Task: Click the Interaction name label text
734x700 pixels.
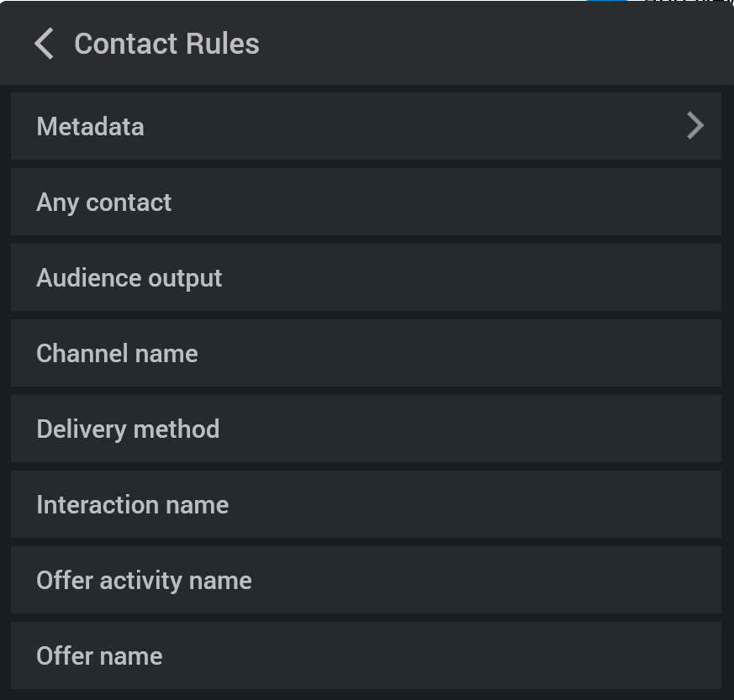Action: coord(132,505)
